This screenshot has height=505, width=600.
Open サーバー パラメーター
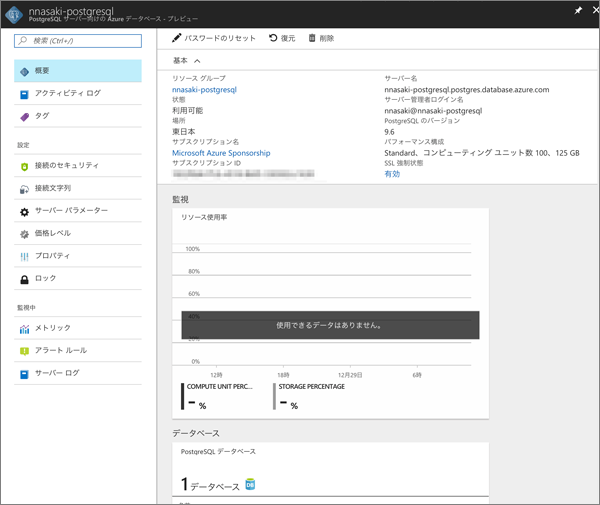[x=78, y=210]
